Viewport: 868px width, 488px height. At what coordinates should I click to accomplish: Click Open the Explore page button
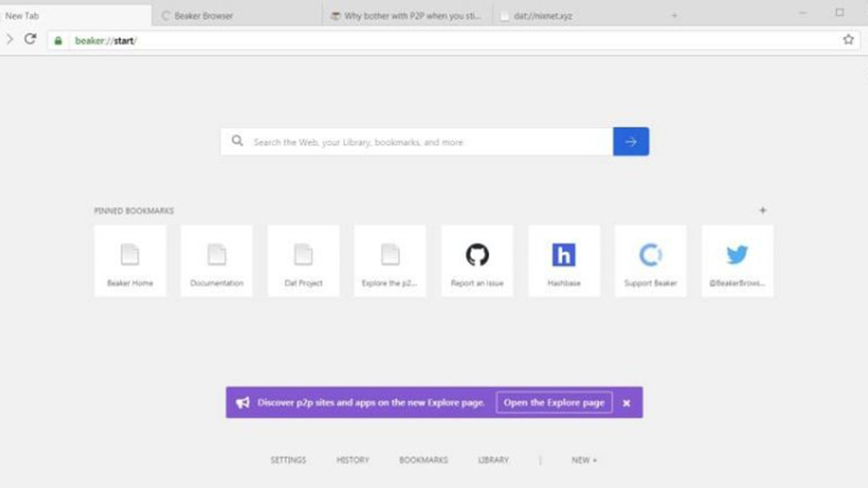point(554,403)
